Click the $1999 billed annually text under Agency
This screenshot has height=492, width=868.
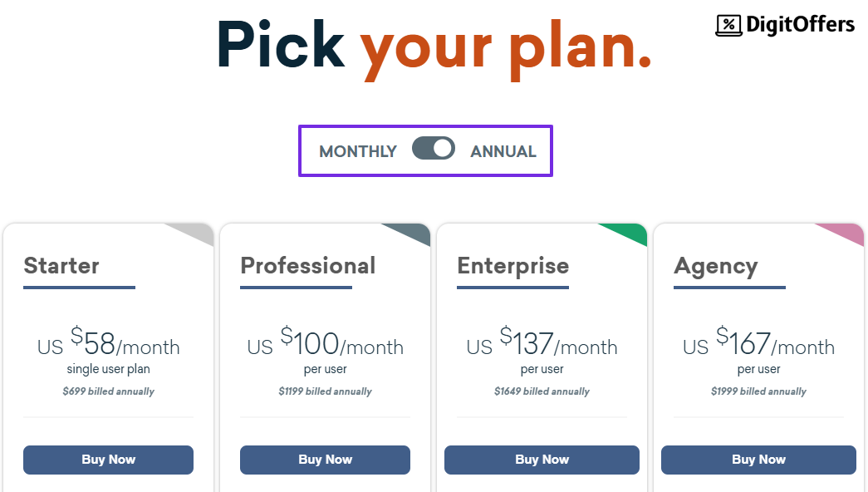pos(758,391)
